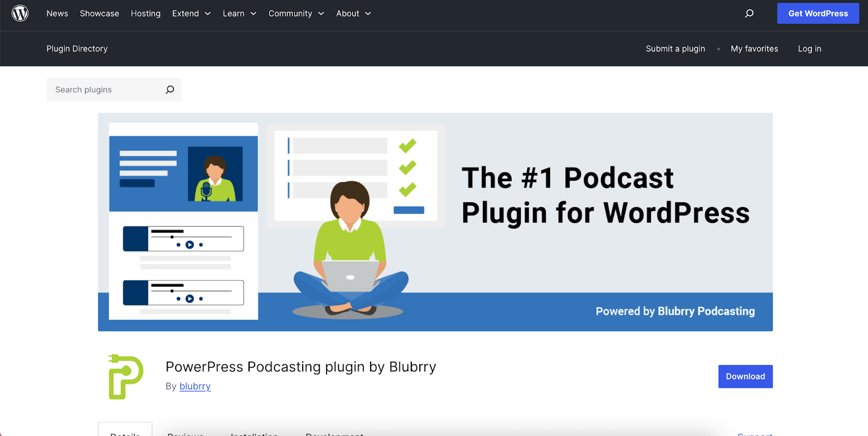Open the Plugin Directory link

77,49
